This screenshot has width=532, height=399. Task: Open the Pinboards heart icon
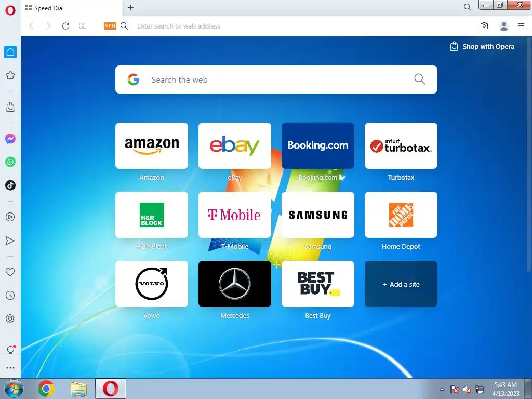[10, 272]
